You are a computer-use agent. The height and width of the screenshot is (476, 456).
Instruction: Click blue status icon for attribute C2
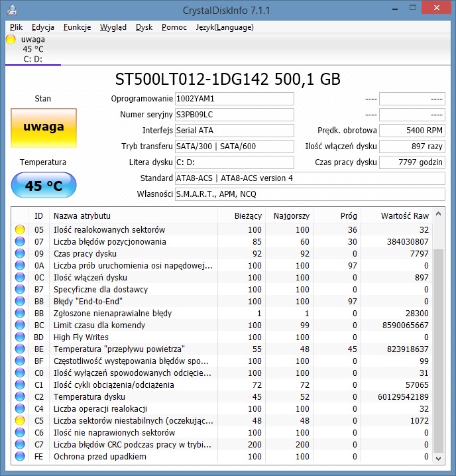20,396
